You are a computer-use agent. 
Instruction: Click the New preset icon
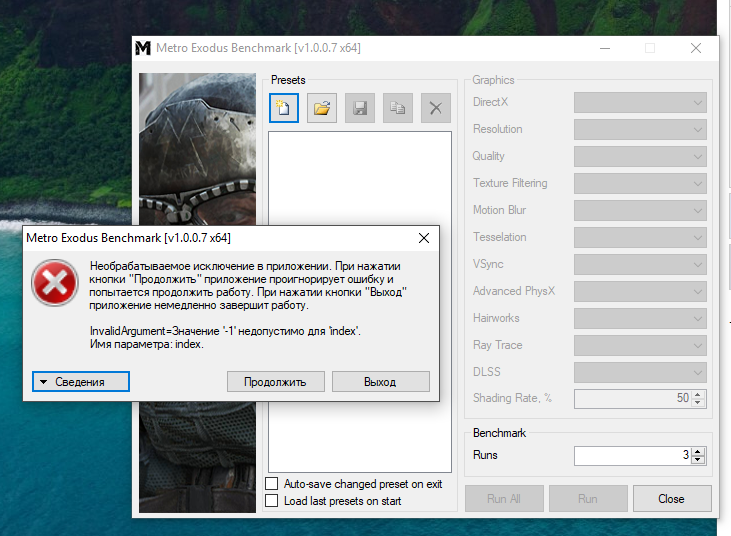pos(284,108)
